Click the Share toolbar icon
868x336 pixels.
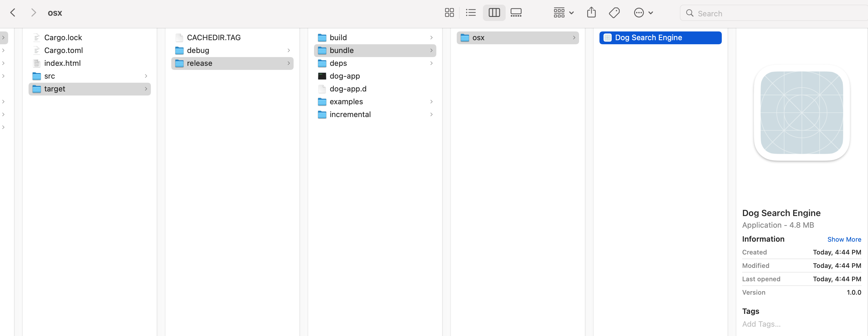591,13
